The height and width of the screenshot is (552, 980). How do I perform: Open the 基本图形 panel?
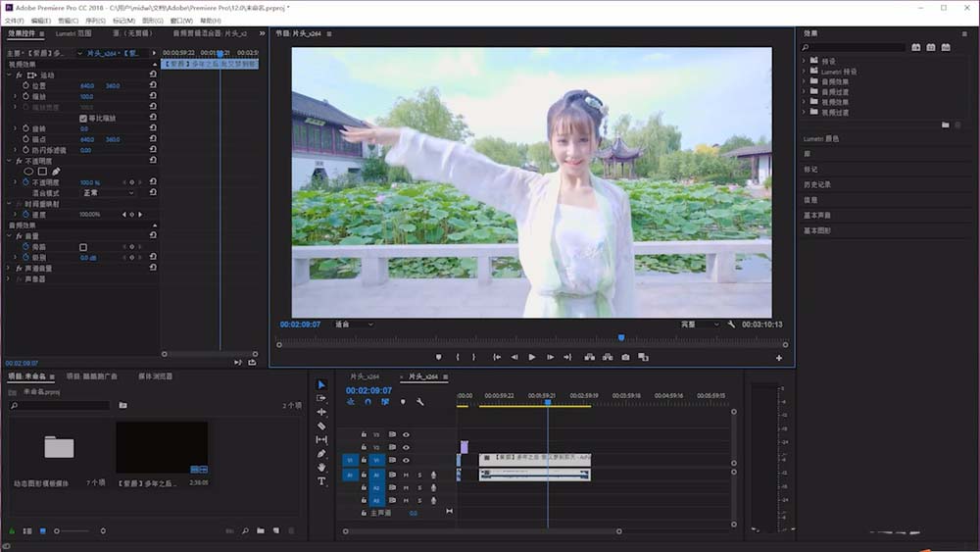pos(816,230)
